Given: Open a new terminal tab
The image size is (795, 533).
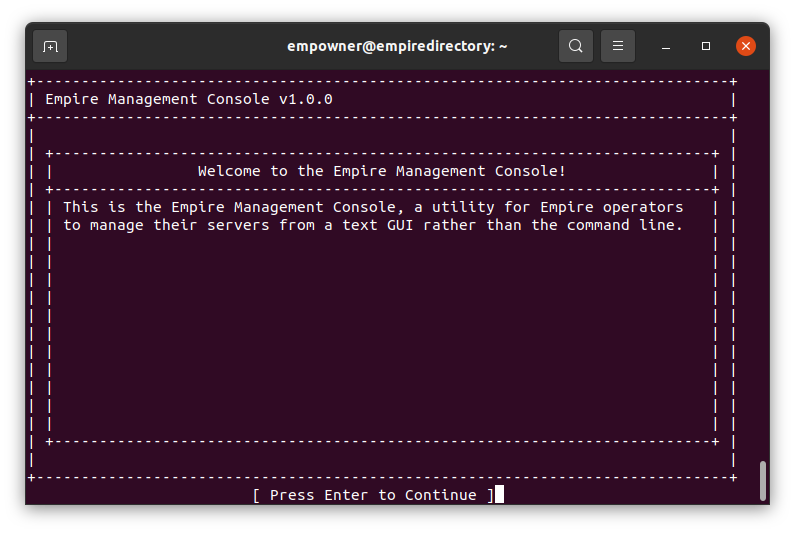Looking at the screenshot, I should 50,46.
